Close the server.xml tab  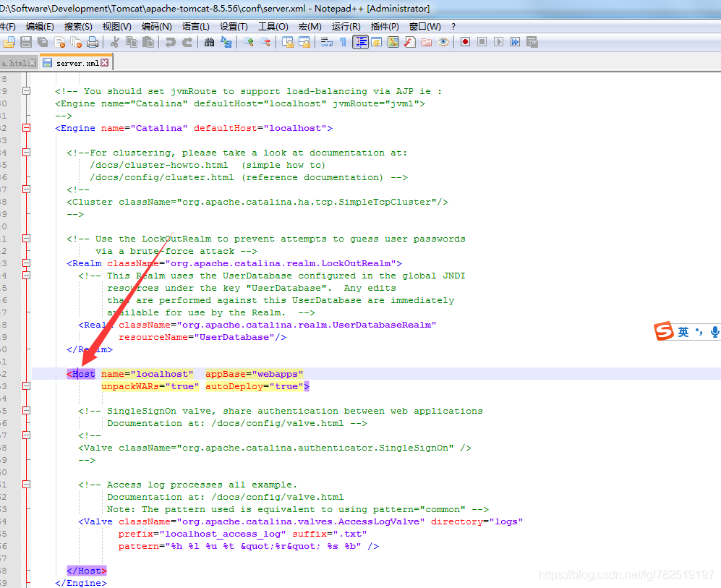coord(105,62)
